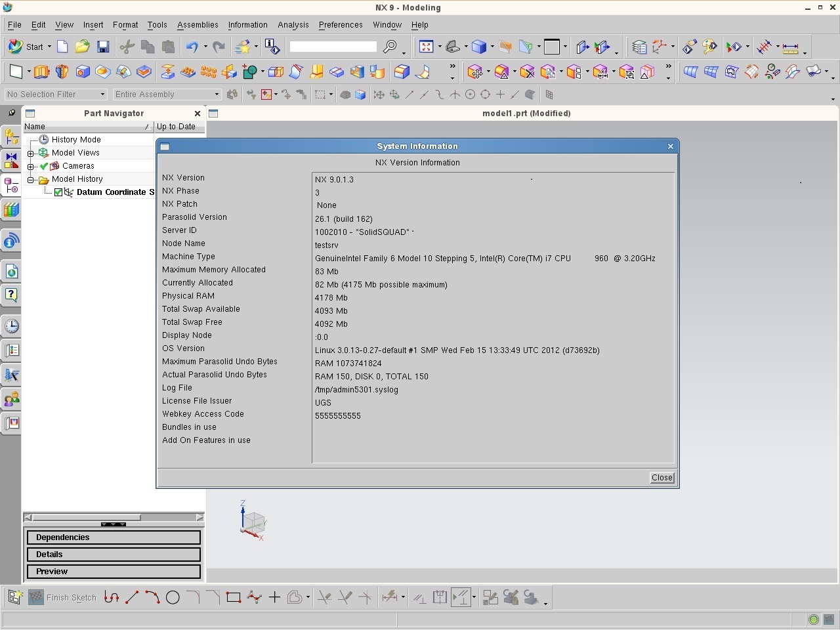The image size is (840, 630).
Task: Click the Open folder icon
Action: click(x=82, y=47)
